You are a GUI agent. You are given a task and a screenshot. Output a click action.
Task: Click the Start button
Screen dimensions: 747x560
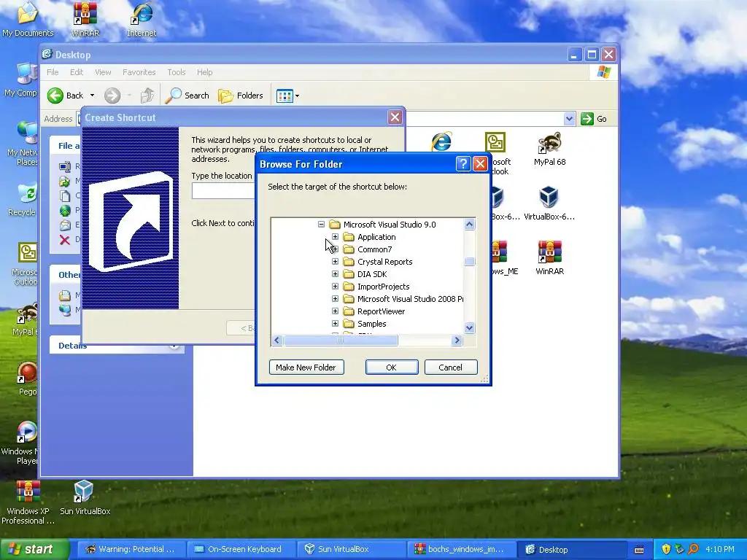(34, 549)
